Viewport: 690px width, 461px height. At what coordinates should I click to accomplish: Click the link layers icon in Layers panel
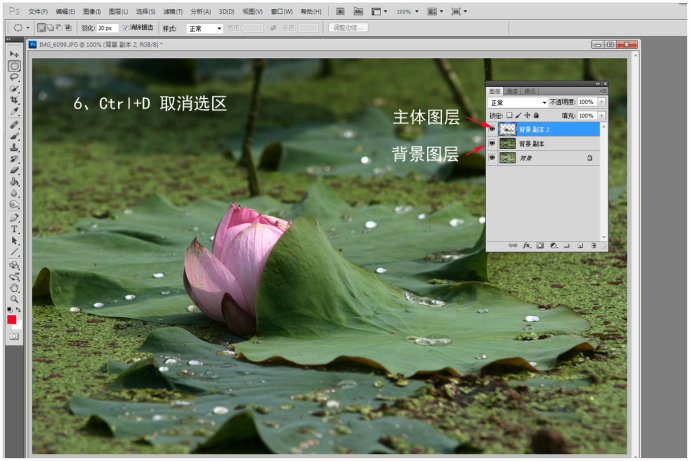(513, 245)
